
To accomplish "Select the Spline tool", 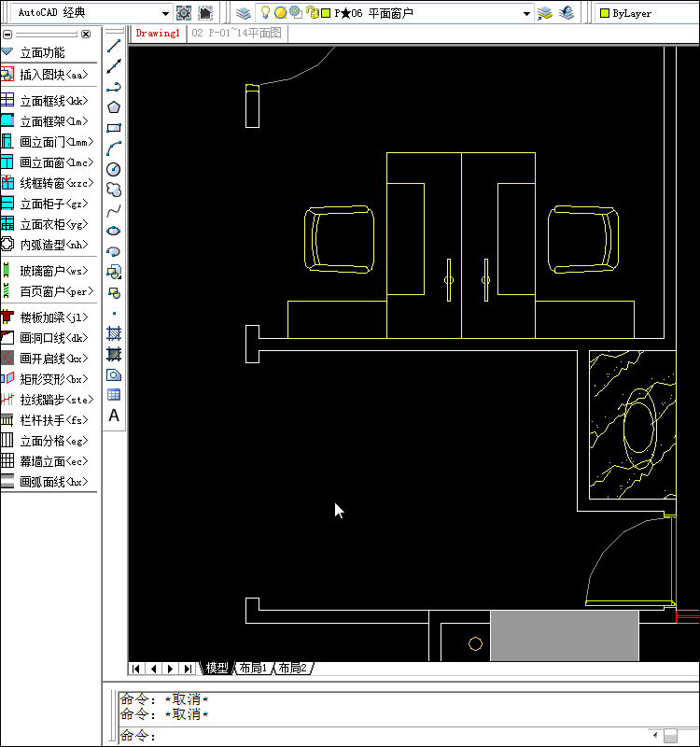I will point(114,210).
